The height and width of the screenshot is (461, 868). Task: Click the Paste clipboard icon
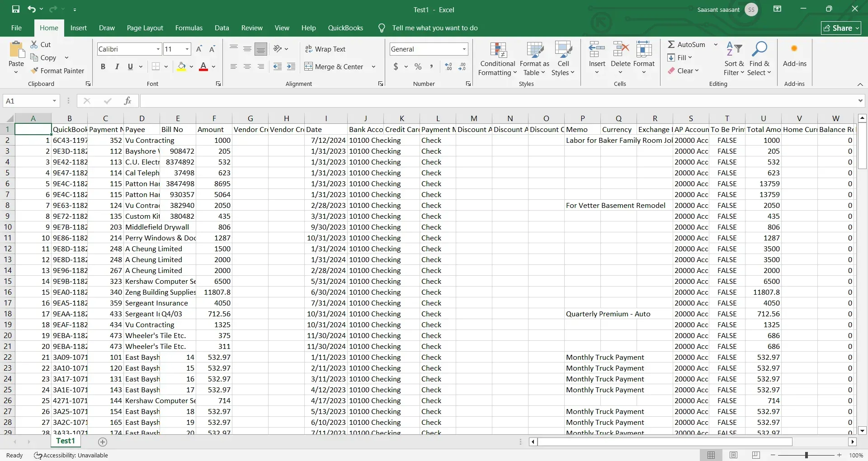(x=16, y=50)
